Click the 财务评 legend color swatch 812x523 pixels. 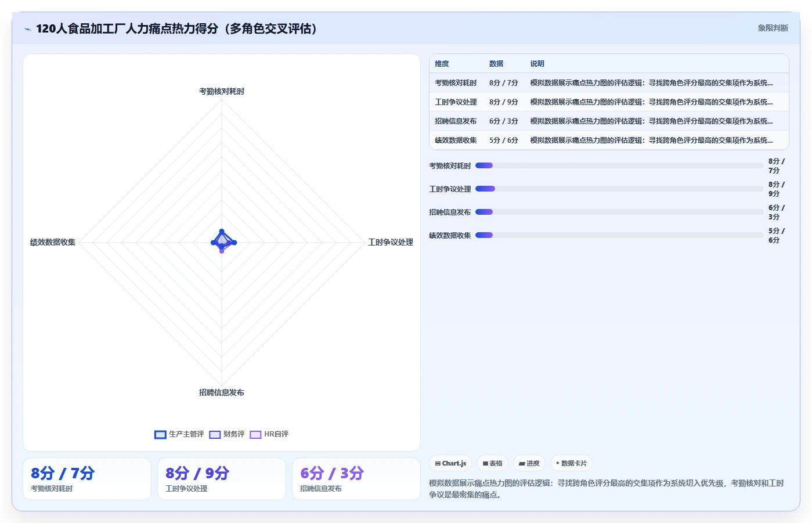point(215,435)
